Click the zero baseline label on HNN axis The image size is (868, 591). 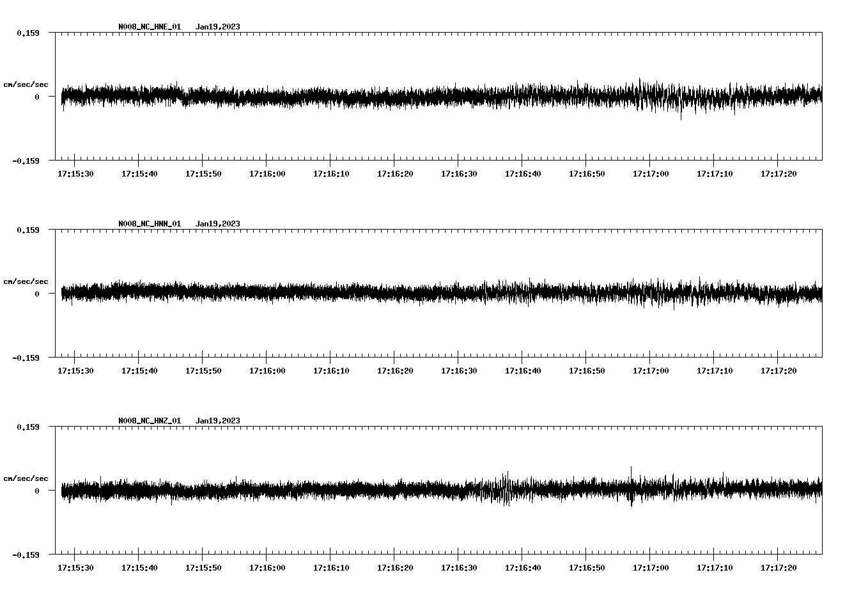tap(36, 294)
